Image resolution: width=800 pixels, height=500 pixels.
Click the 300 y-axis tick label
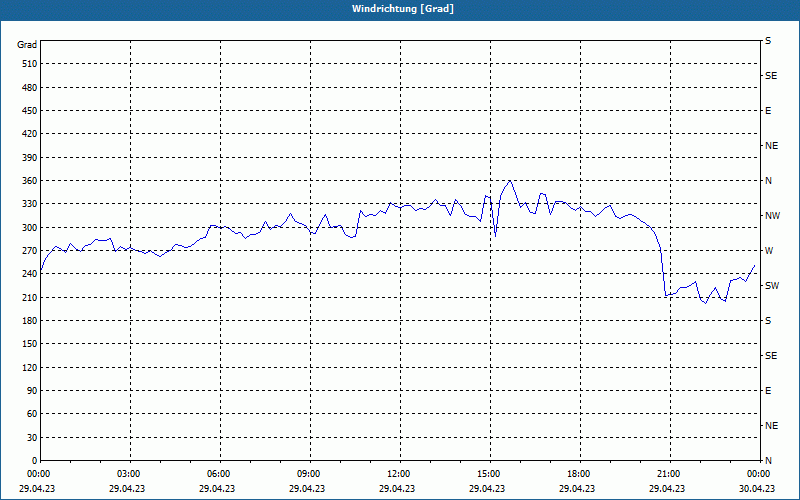coord(30,227)
